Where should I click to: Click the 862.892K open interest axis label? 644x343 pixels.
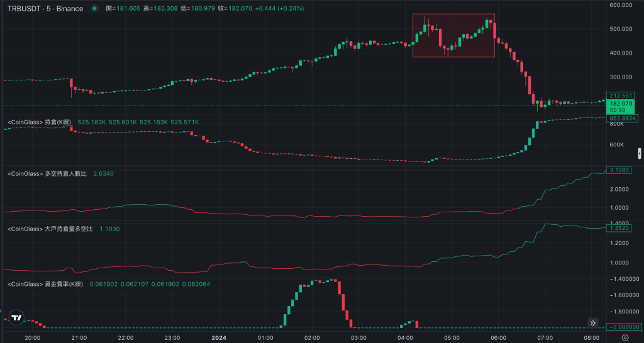click(x=621, y=118)
